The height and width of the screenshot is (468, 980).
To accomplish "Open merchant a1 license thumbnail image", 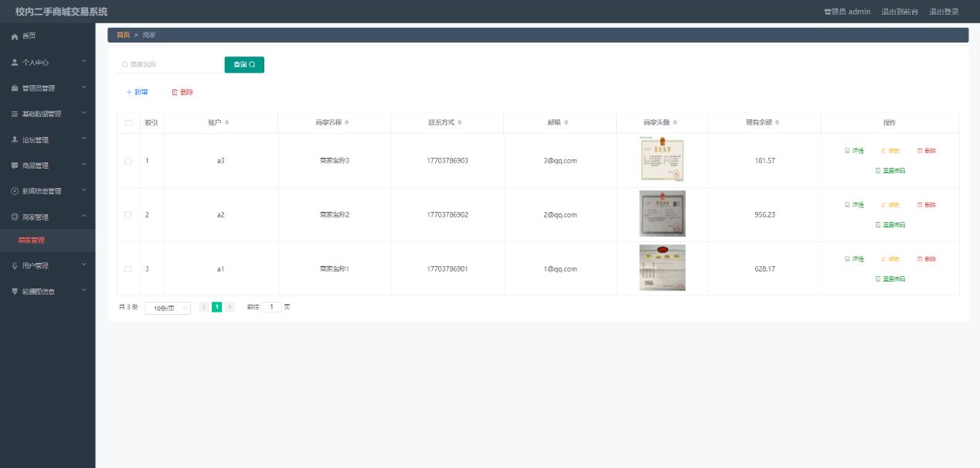I will (662, 268).
